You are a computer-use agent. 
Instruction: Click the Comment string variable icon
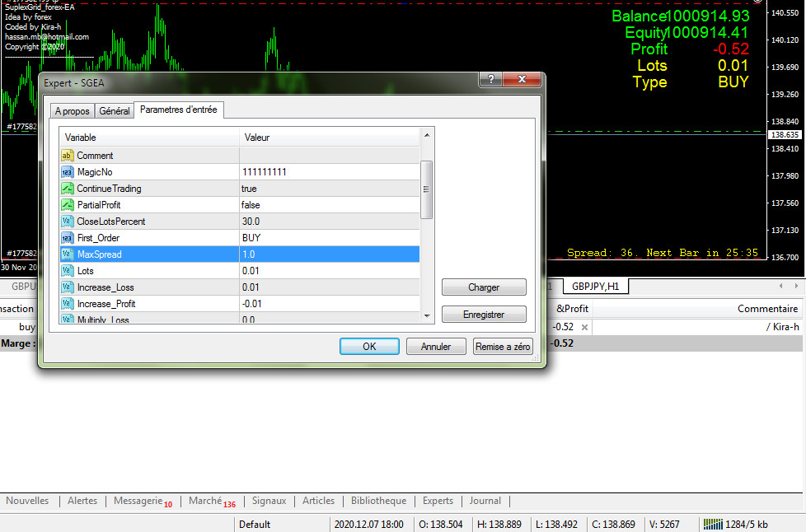click(68, 156)
